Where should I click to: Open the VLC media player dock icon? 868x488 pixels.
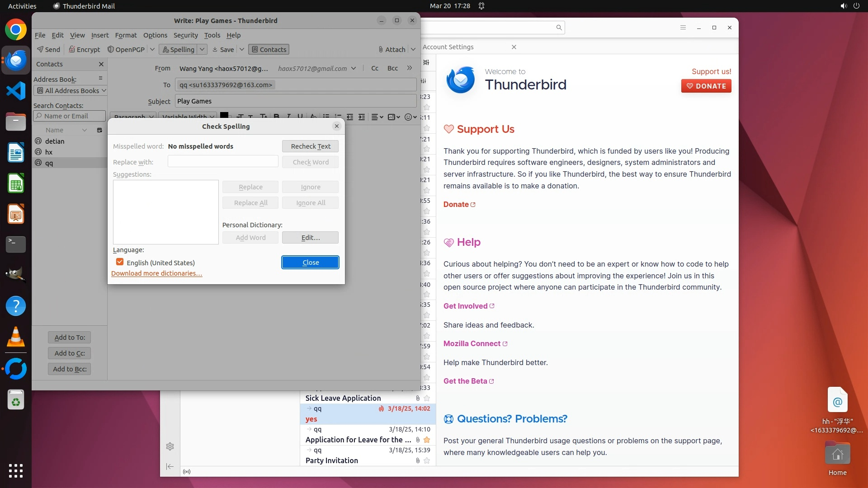click(x=16, y=337)
